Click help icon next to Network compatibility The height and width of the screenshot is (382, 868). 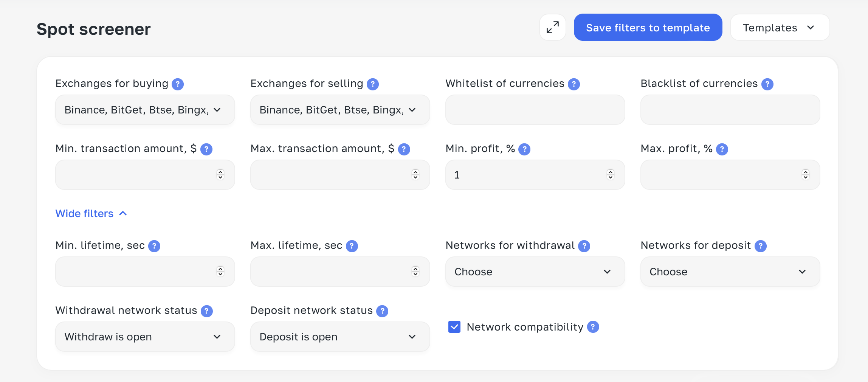593,327
